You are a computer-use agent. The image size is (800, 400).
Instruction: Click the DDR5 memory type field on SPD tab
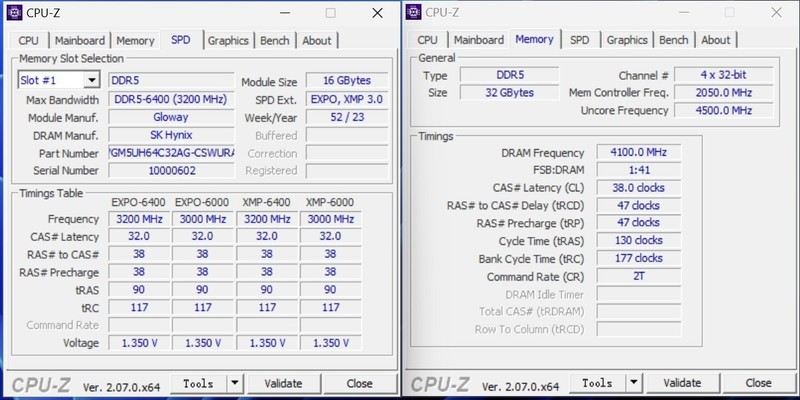(171, 81)
